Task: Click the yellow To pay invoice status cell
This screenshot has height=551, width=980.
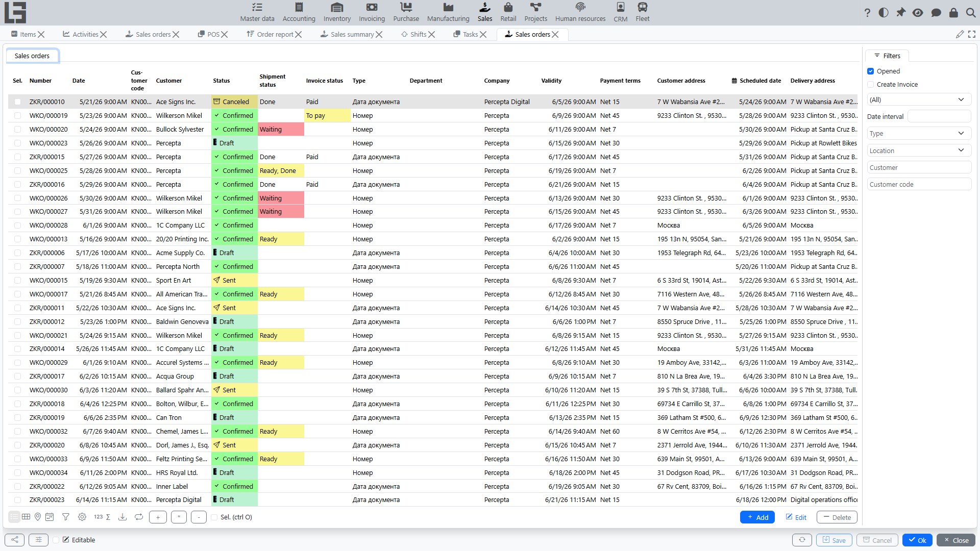Action: point(328,115)
